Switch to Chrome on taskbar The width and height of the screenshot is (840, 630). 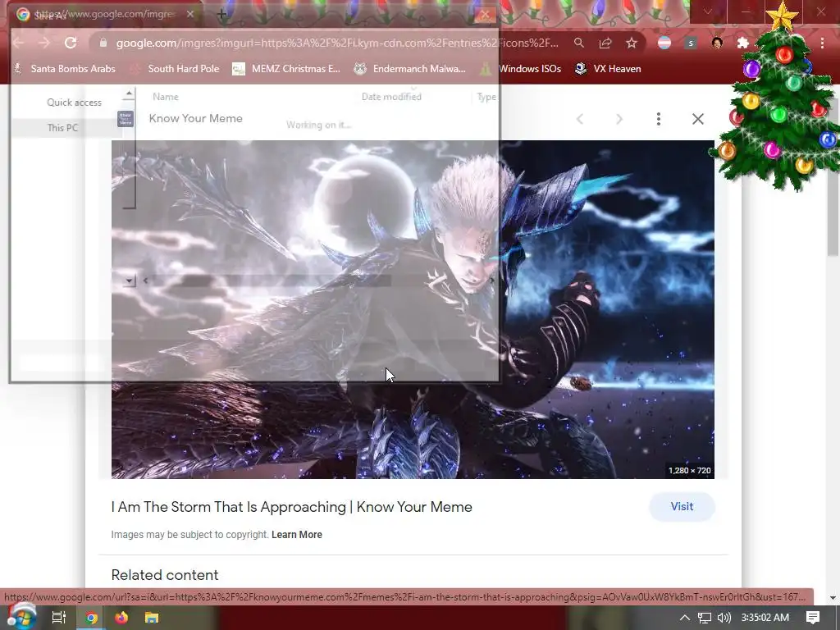coord(91,618)
